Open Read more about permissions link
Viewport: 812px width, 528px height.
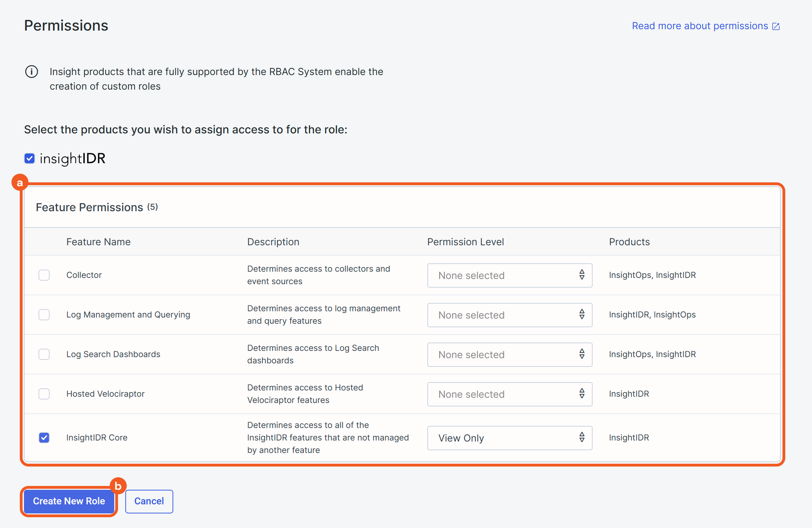(700, 26)
